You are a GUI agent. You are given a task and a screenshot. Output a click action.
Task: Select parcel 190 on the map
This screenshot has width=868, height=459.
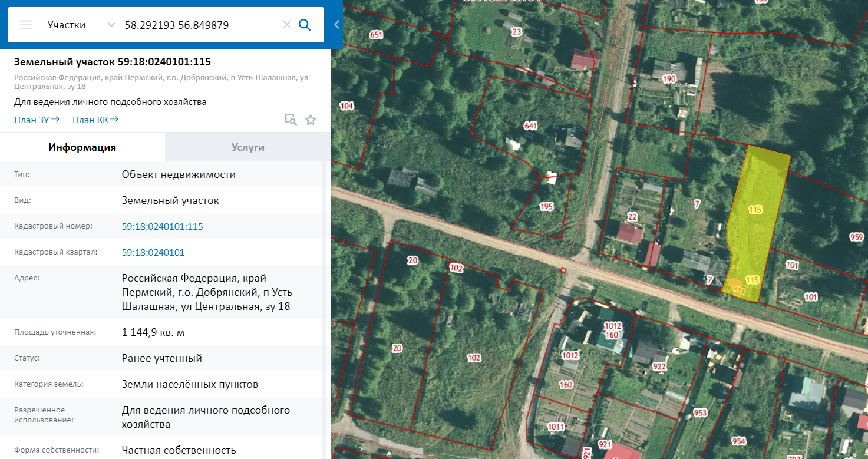pos(669,79)
